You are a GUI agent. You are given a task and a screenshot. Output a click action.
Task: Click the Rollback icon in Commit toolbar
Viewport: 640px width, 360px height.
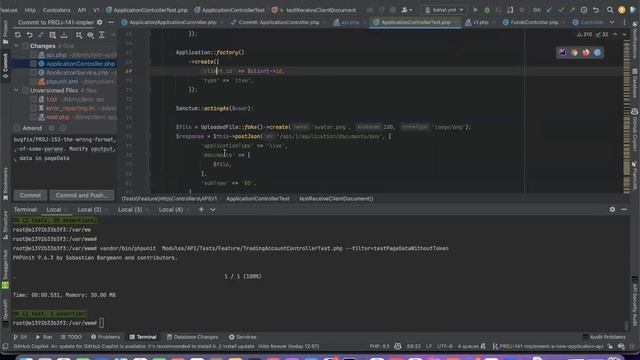29,35
